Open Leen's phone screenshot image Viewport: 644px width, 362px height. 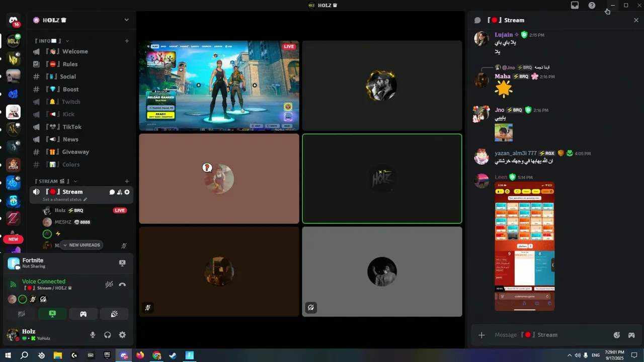(x=524, y=246)
